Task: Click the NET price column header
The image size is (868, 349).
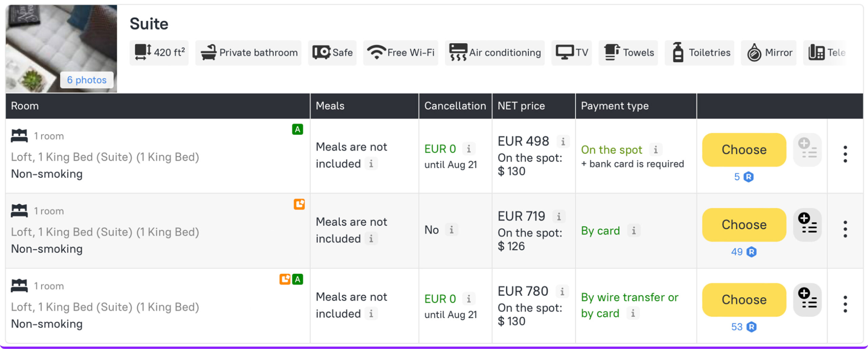Action: pos(521,106)
